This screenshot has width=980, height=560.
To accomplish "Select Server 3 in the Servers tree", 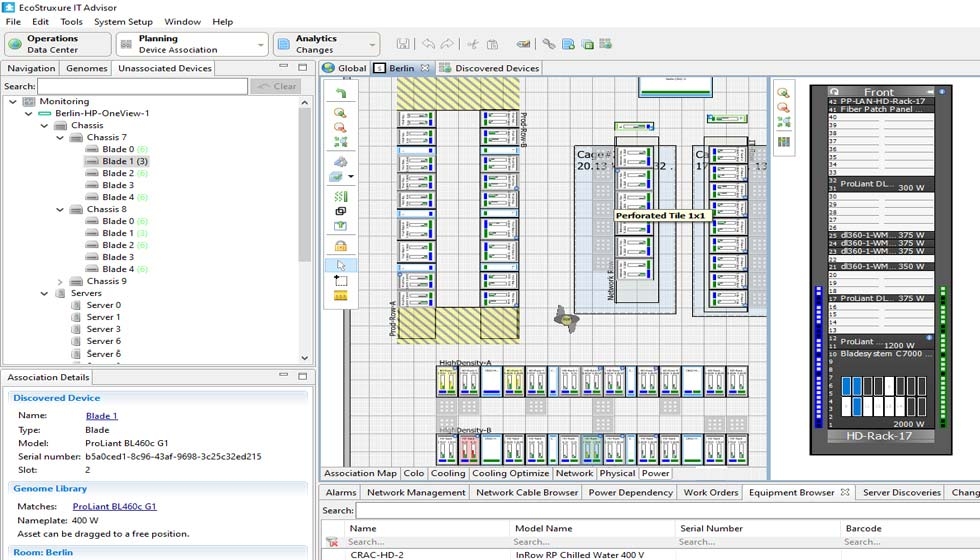I will click(103, 329).
